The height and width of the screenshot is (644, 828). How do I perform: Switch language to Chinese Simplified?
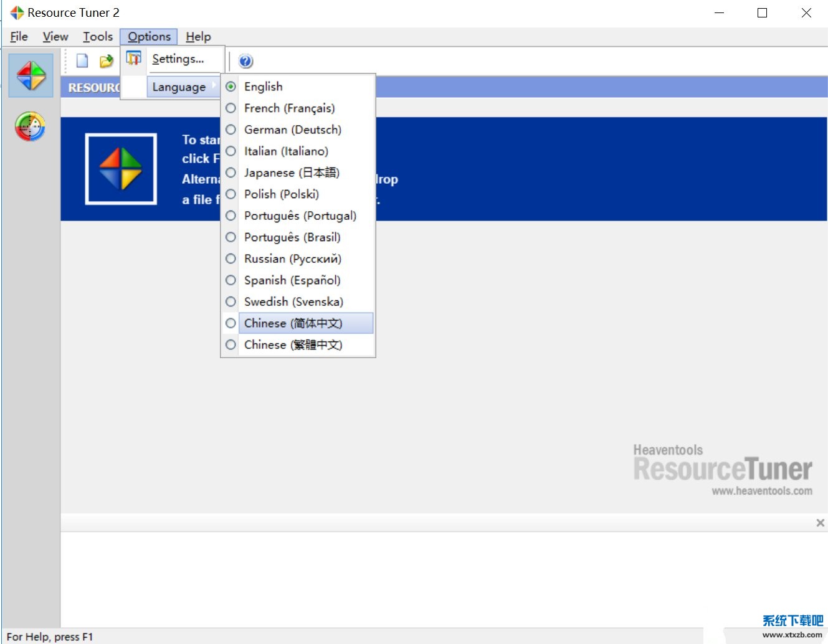pos(293,323)
